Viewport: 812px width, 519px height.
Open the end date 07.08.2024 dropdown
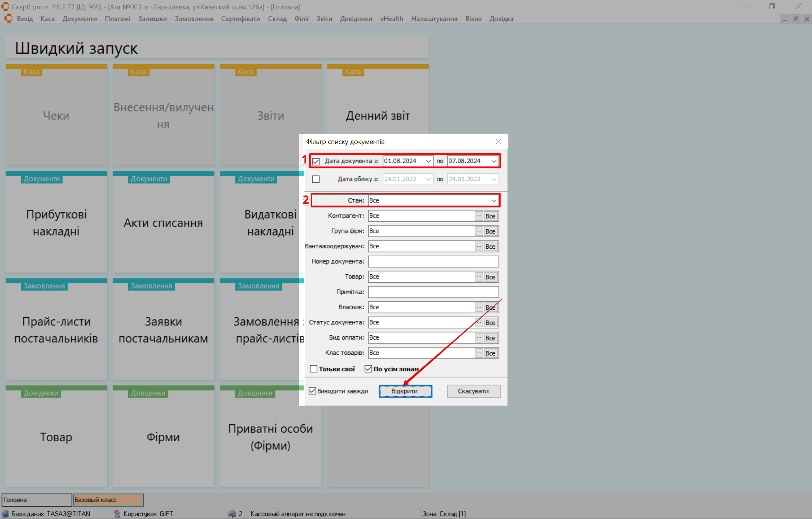pyautogui.click(x=493, y=161)
